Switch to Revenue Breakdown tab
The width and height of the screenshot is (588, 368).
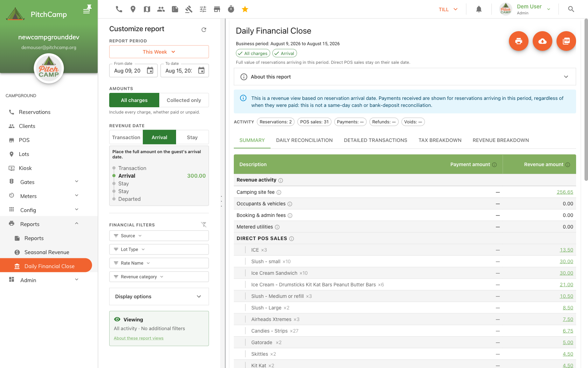pos(500,140)
